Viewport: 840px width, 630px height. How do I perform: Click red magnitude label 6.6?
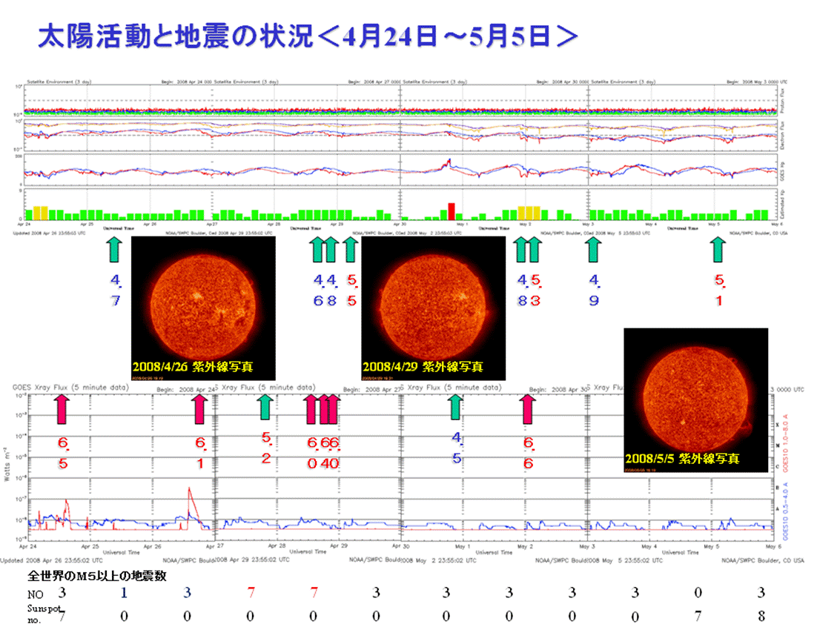click(528, 453)
